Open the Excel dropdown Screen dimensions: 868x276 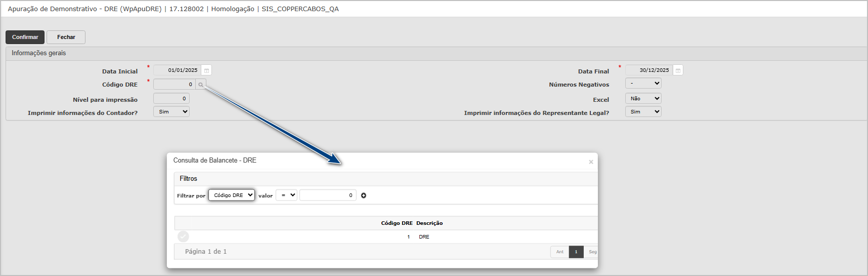(643, 99)
